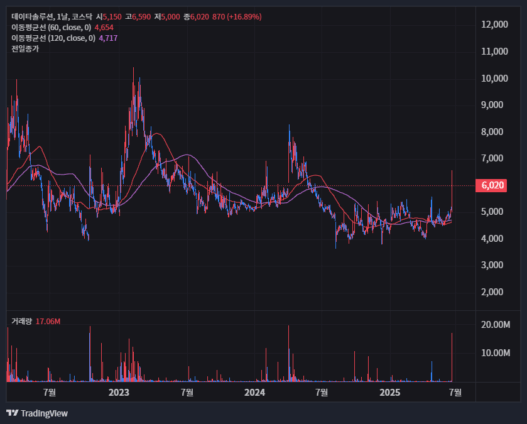The width and height of the screenshot is (527, 424).
Task: Click the 17.06M volume value
Action: [x=48, y=321]
